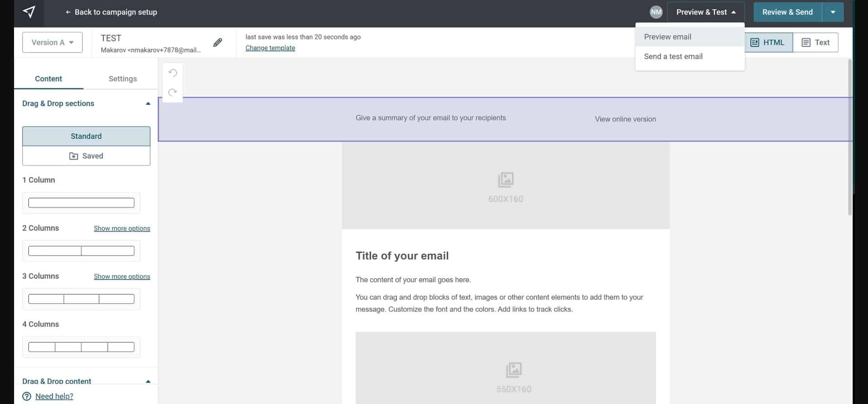Viewport: 868px width, 404px height.
Task: Switch to the Settings tab
Action: (123, 79)
